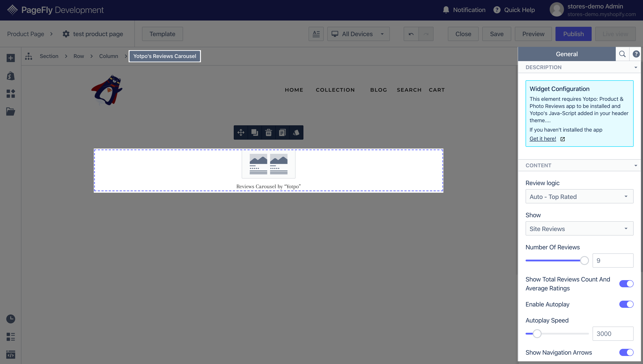The image size is (643, 364).
Task: Undo the last change
Action: tap(411, 34)
